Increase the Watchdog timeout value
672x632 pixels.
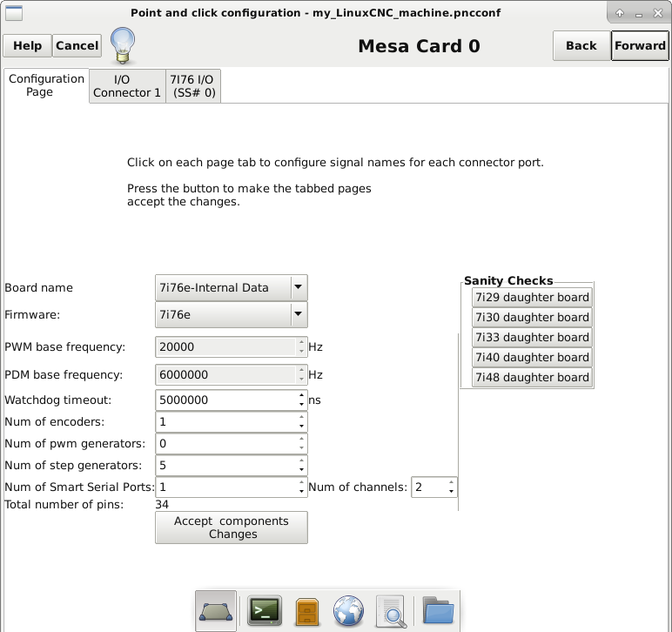point(302,395)
